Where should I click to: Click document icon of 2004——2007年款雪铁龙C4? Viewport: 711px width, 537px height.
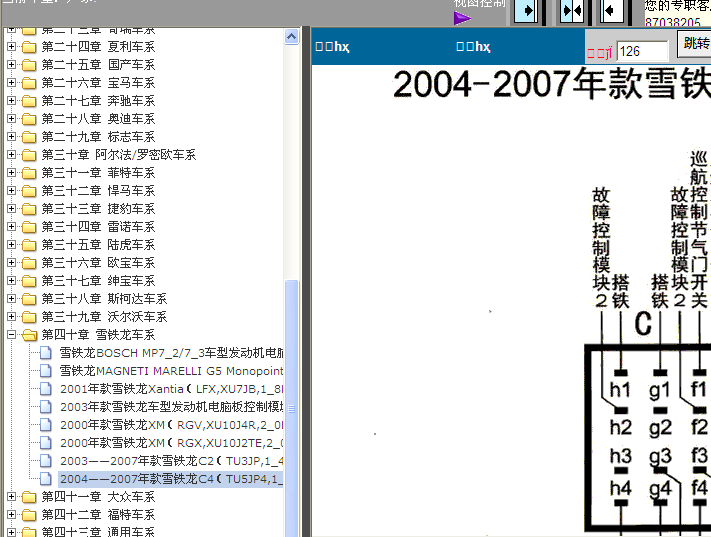pos(46,478)
